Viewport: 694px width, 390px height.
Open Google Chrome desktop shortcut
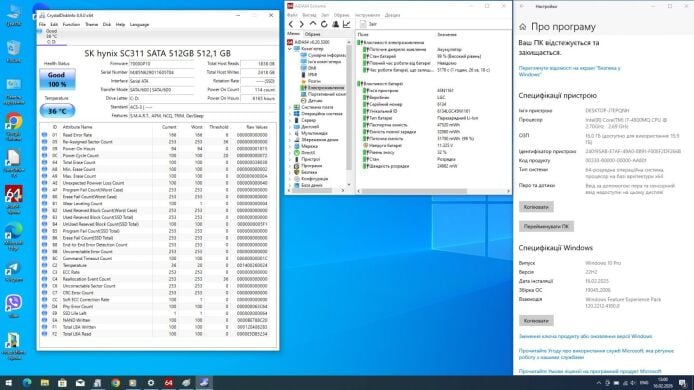13,126
